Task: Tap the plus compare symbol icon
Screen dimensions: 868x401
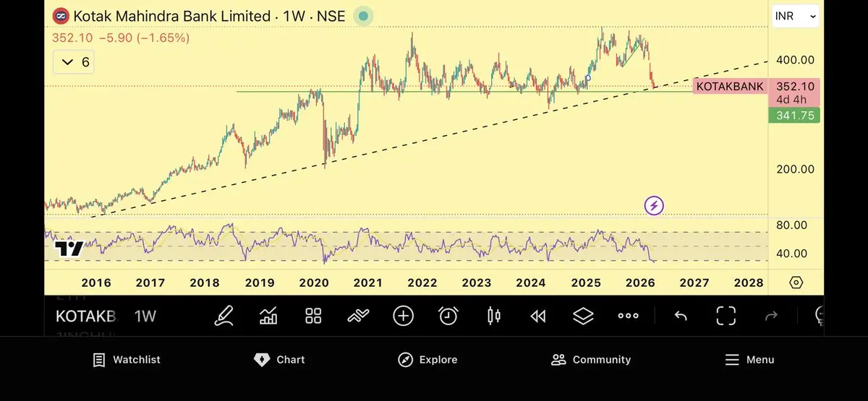Action: [403, 316]
